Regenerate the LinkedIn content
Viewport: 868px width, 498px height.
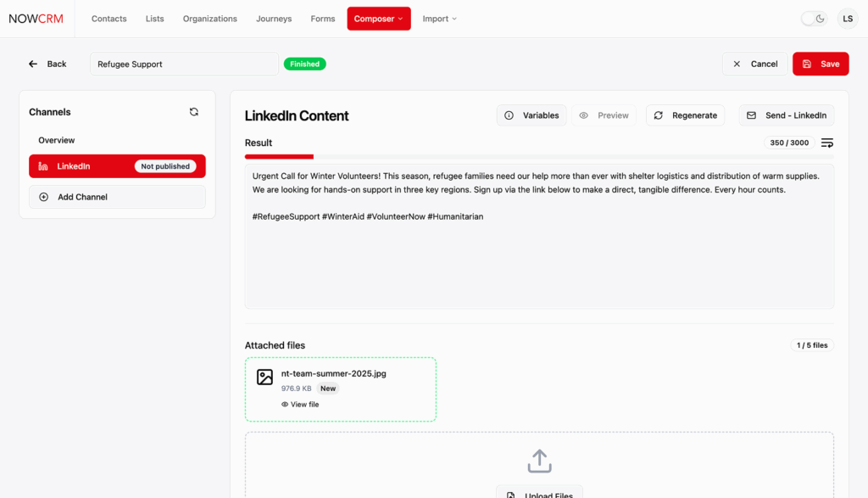pyautogui.click(x=685, y=115)
